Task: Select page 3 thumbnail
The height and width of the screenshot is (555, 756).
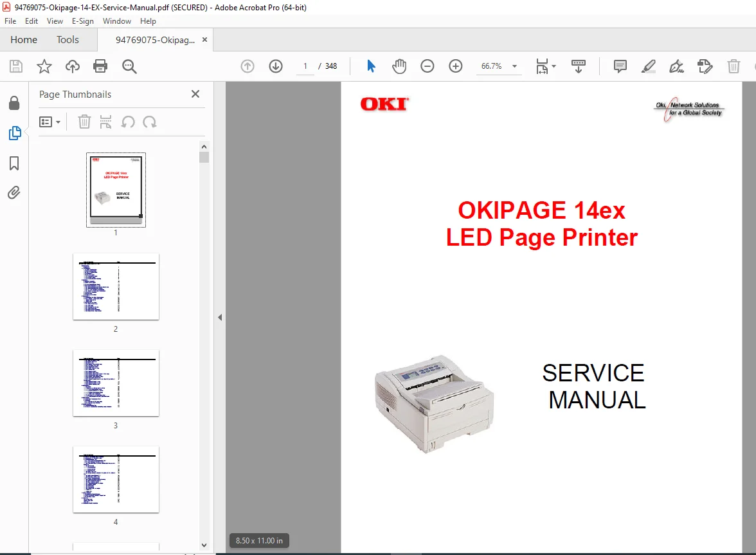Action: tap(116, 383)
